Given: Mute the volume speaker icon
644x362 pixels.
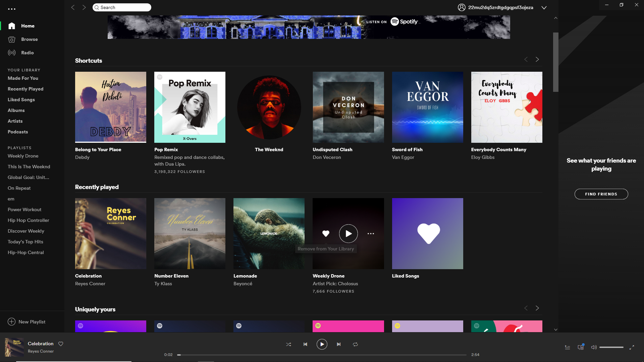Looking at the screenshot, I should [x=594, y=347].
